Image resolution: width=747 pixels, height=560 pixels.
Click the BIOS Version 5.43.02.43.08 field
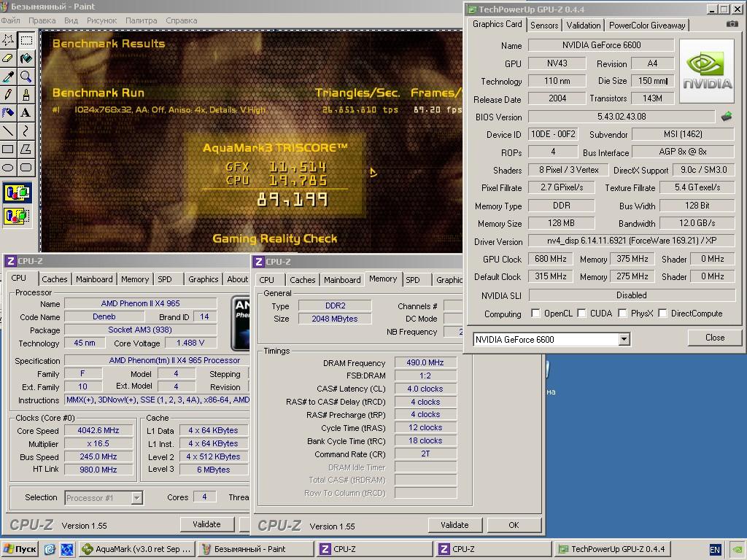point(622,117)
